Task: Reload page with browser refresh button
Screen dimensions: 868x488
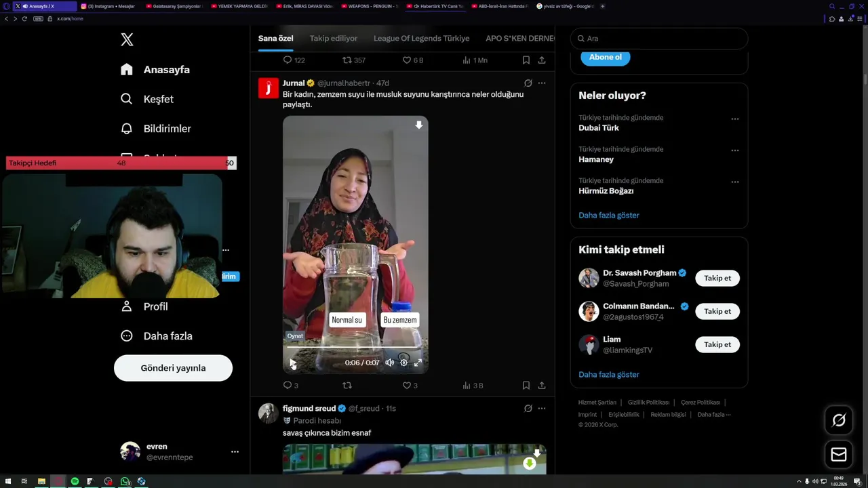Action: click(x=24, y=18)
